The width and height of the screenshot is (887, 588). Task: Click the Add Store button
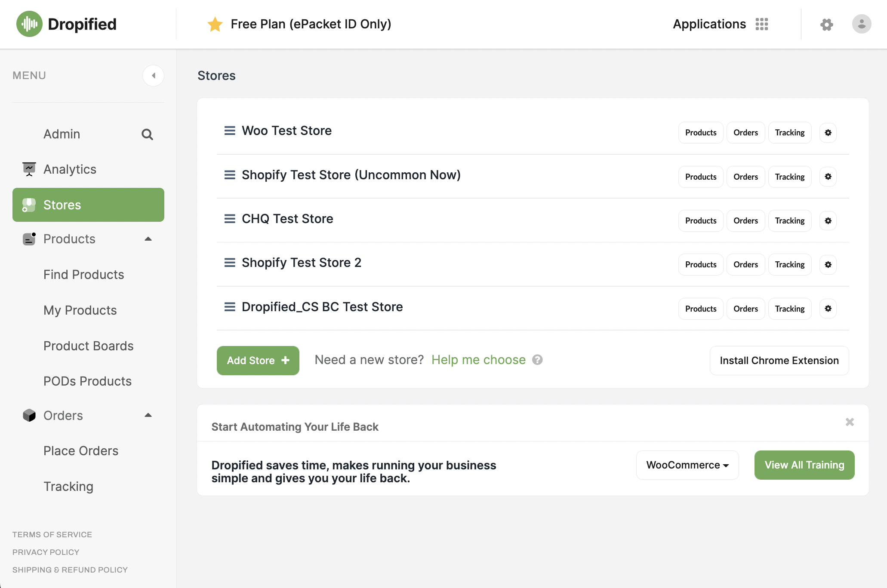click(x=258, y=361)
